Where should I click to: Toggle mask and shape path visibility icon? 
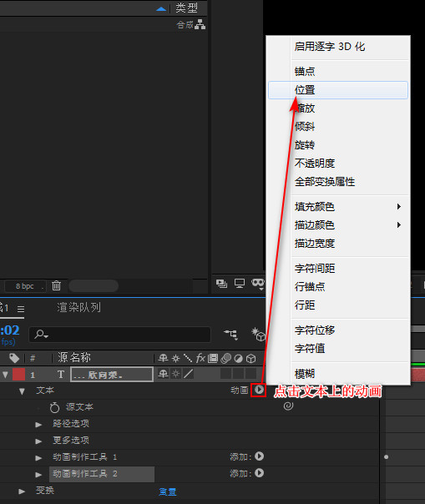[x=258, y=284]
